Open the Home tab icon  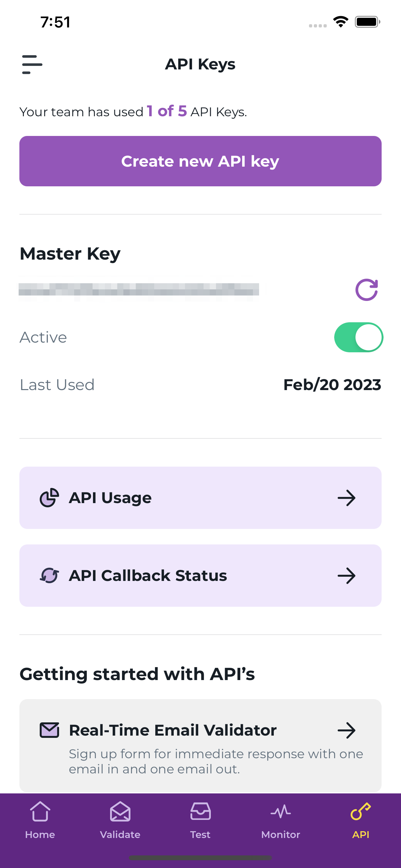pyautogui.click(x=40, y=811)
